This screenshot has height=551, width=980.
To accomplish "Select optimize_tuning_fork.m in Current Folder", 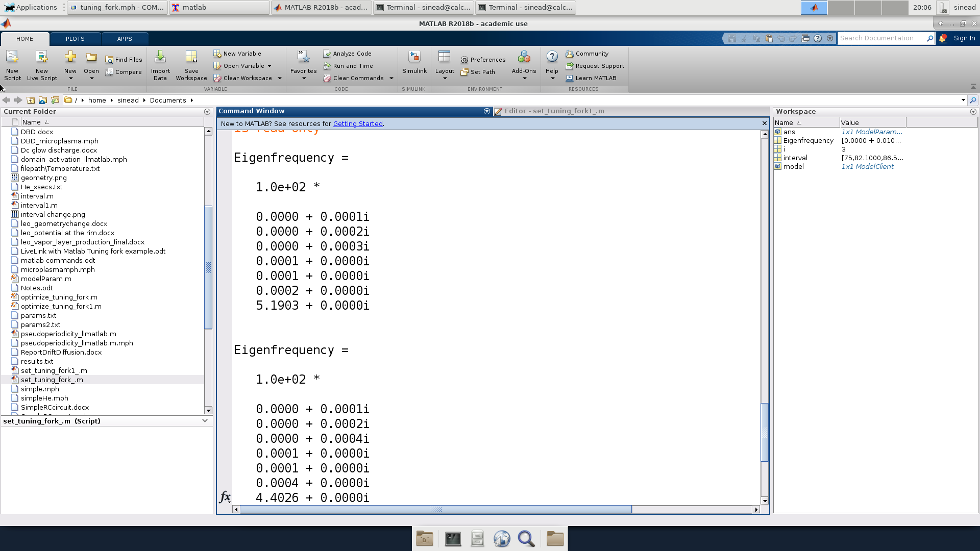I will (59, 297).
